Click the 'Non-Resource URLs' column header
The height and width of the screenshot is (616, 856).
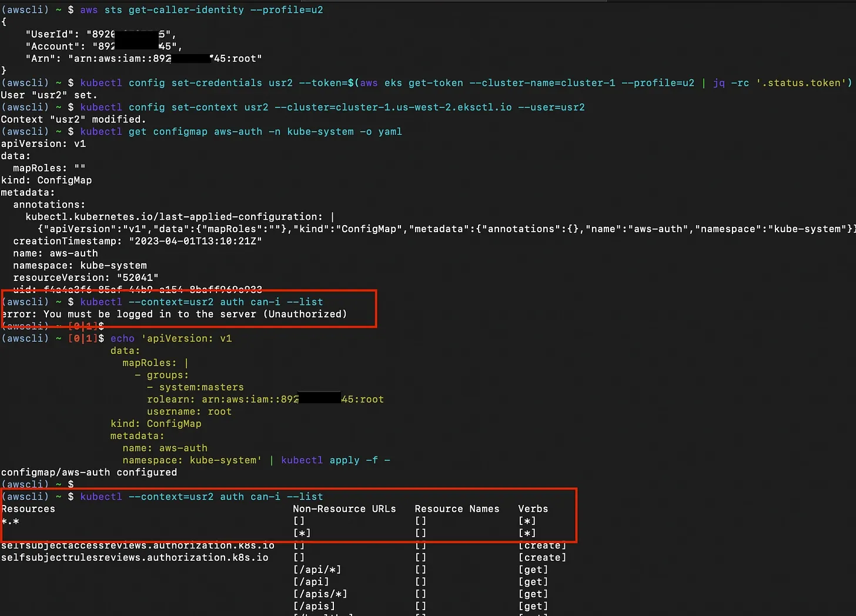coord(345,509)
